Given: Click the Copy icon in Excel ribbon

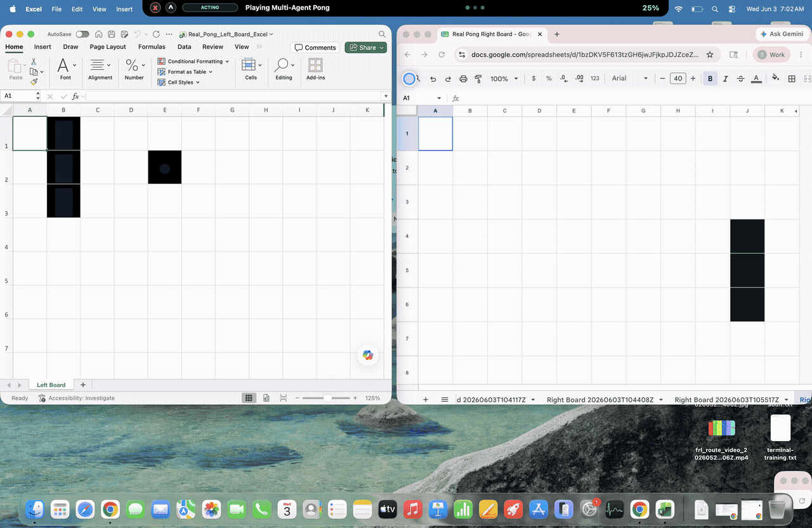Looking at the screenshot, I should (x=34, y=72).
